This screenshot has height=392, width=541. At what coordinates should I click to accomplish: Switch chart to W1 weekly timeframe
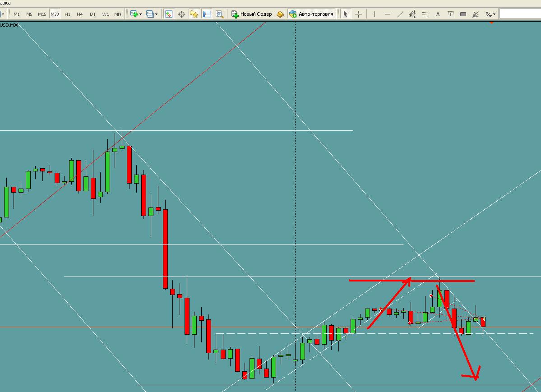(x=106, y=14)
